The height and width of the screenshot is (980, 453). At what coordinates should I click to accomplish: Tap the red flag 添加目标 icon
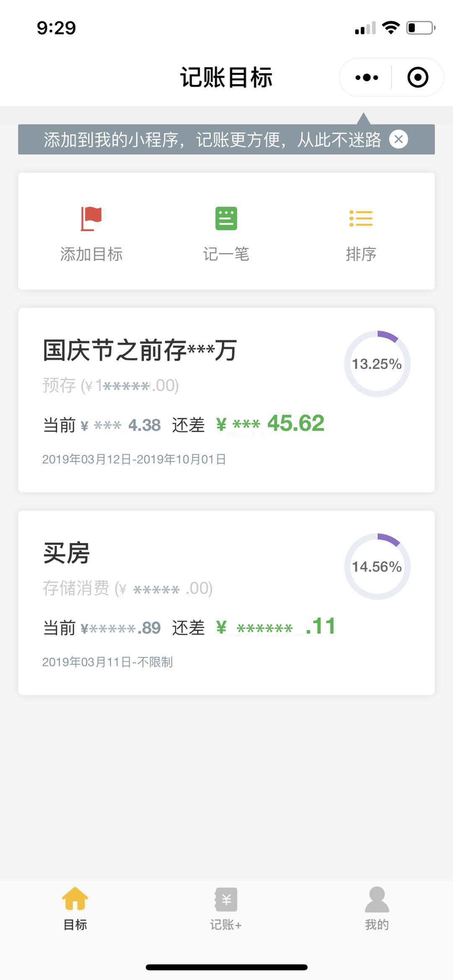pos(91,219)
